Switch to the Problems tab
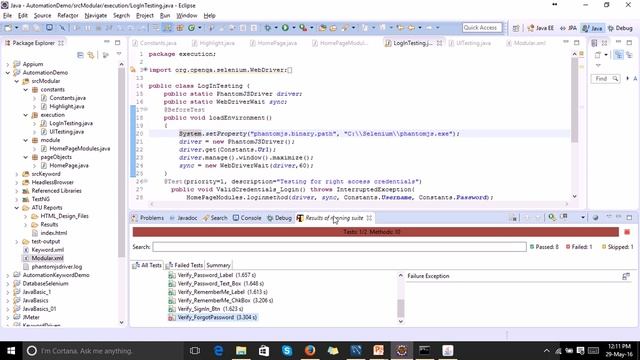This screenshot has height=360, width=640. (x=148, y=218)
